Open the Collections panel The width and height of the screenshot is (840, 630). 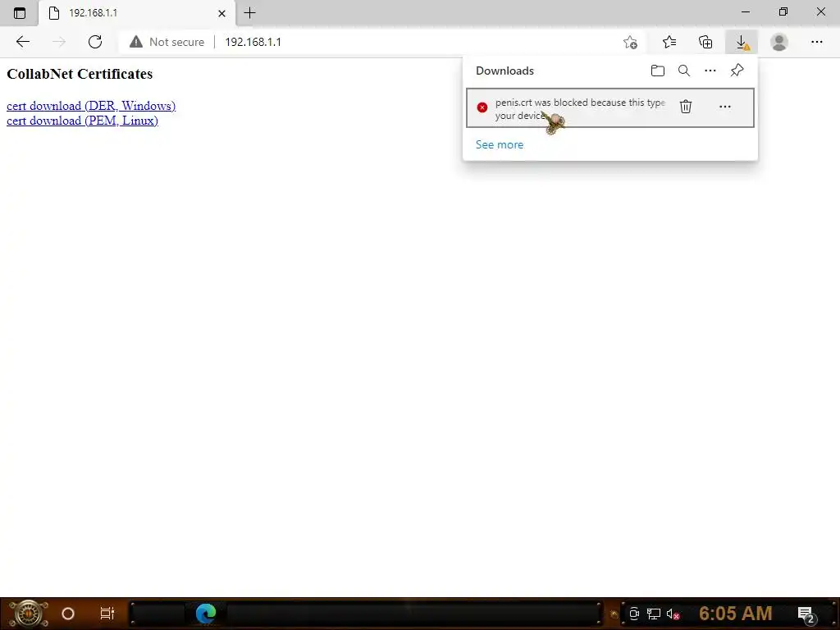pos(705,42)
